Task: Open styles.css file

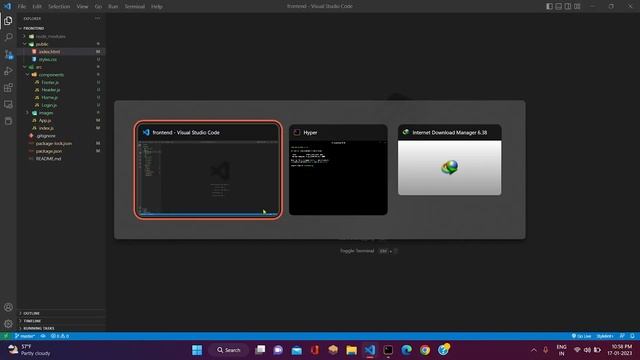Action: point(48,59)
